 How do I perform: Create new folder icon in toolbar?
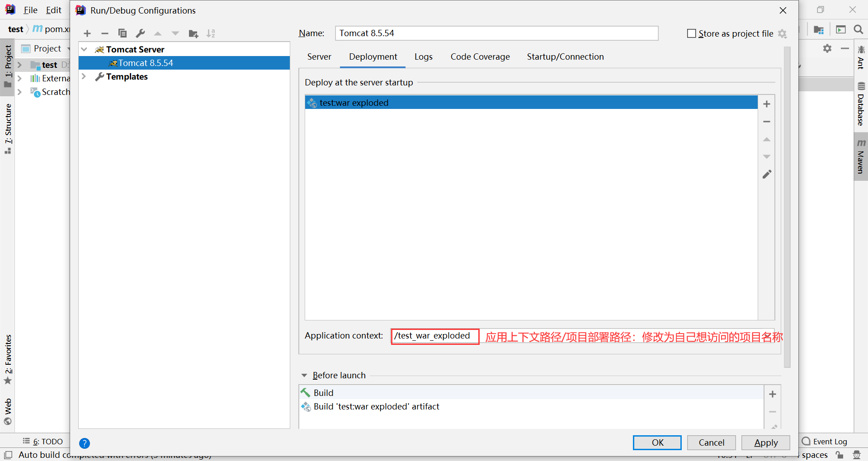coord(193,33)
